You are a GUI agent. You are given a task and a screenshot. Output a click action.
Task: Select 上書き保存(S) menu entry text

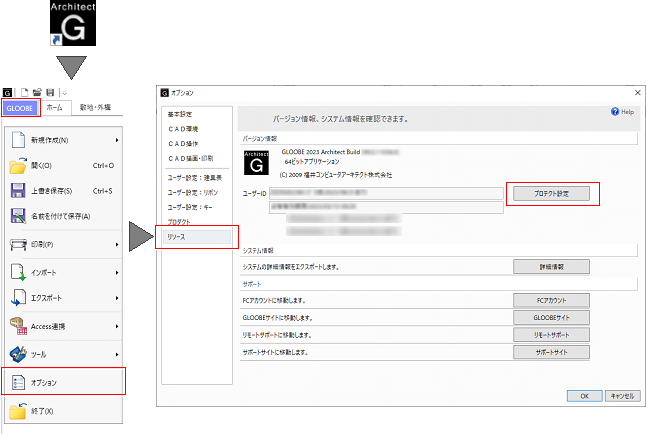[x=52, y=191]
